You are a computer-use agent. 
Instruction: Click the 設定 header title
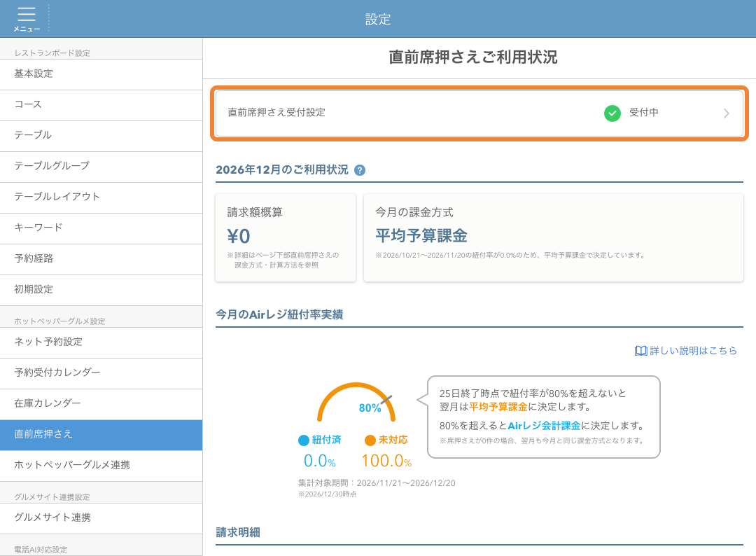pyautogui.click(x=377, y=20)
